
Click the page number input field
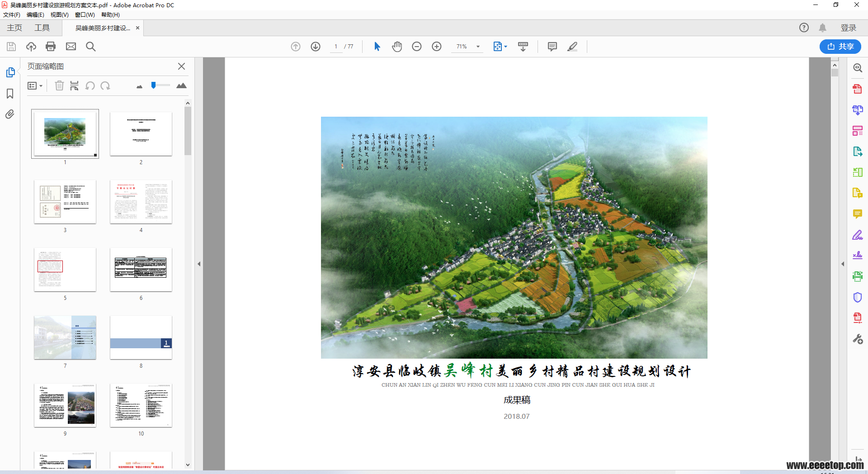(x=336, y=47)
